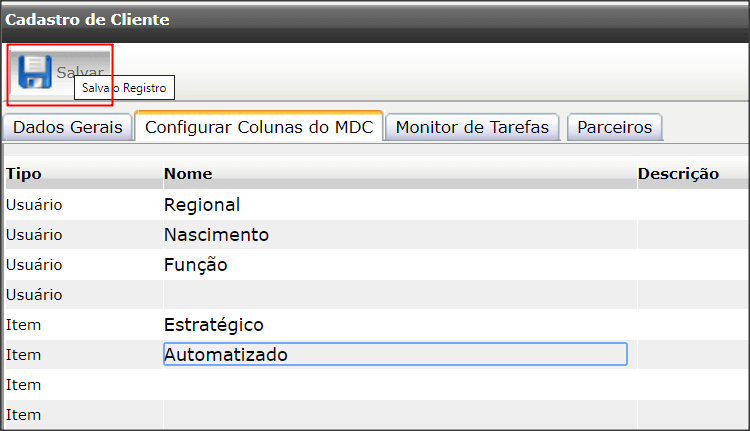Open the Parceiros tab
This screenshot has height=431, width=750.
(x=615, y=127)
